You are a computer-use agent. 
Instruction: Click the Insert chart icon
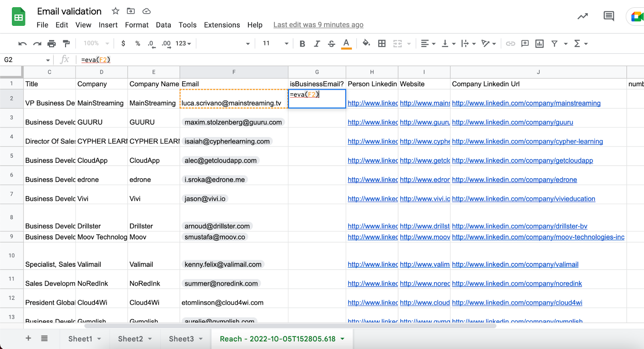[539, 44]
